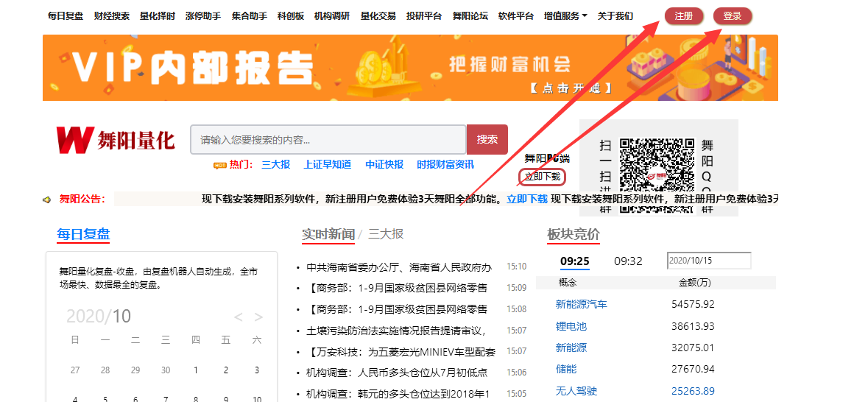
Task: Open hot link 时报财富资讯
Action: tap(445, 164)
